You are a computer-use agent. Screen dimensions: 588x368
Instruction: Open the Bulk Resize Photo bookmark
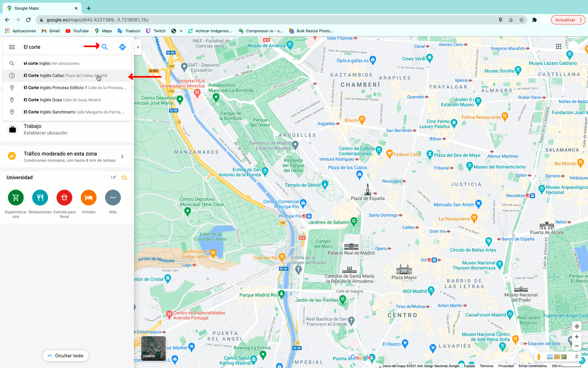311,31
